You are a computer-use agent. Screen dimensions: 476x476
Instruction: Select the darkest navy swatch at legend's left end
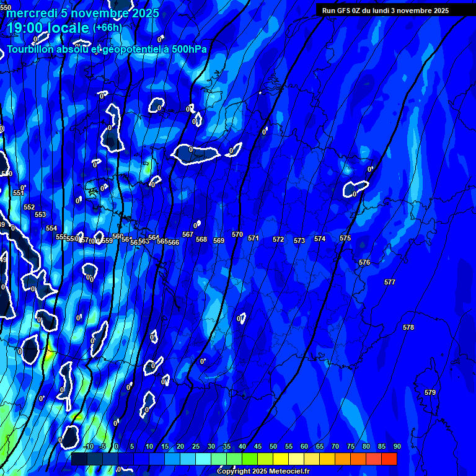tap(79, 459)
